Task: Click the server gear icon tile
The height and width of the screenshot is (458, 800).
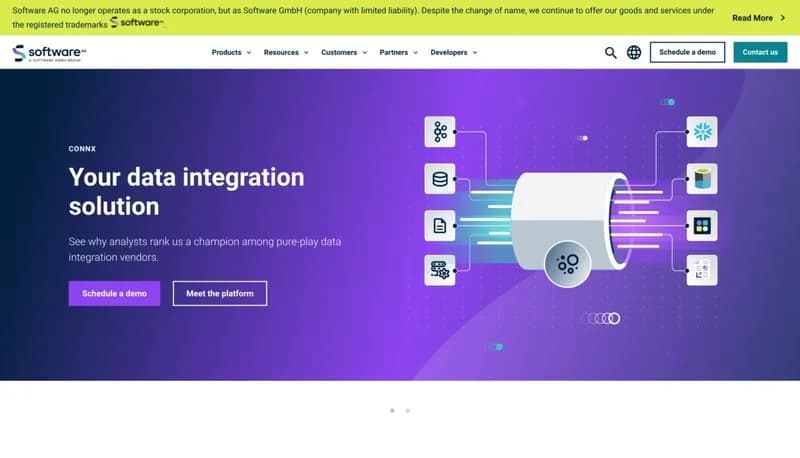Action: pyautogui.click(x=440, y=270)
